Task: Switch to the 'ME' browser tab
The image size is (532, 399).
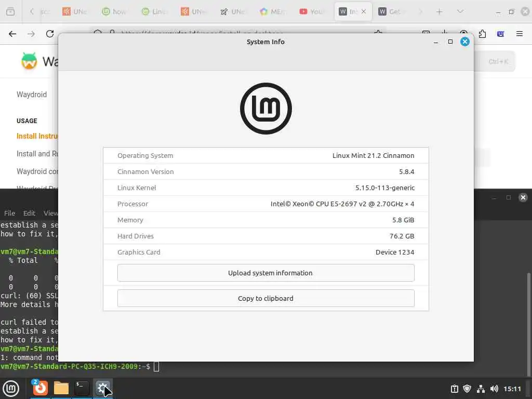Action: (x=272, y=11)
